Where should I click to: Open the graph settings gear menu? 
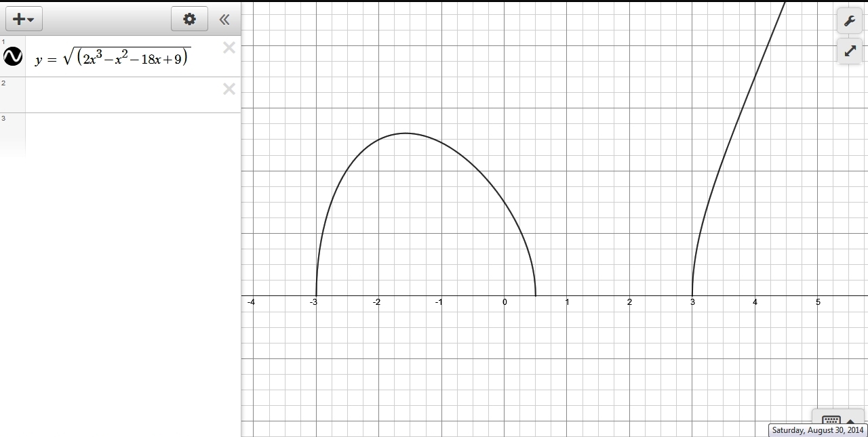click(x=189, y=19)
